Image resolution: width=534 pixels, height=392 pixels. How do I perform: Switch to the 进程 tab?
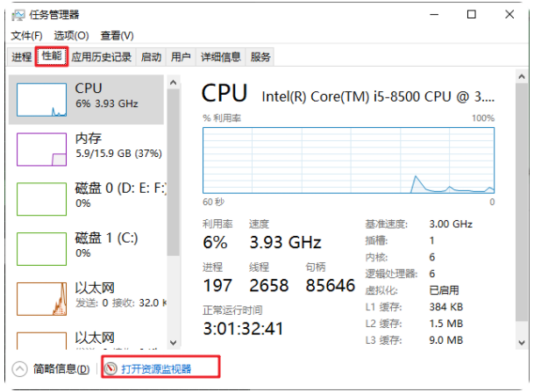pyautogui.click(x=22, y=57)
